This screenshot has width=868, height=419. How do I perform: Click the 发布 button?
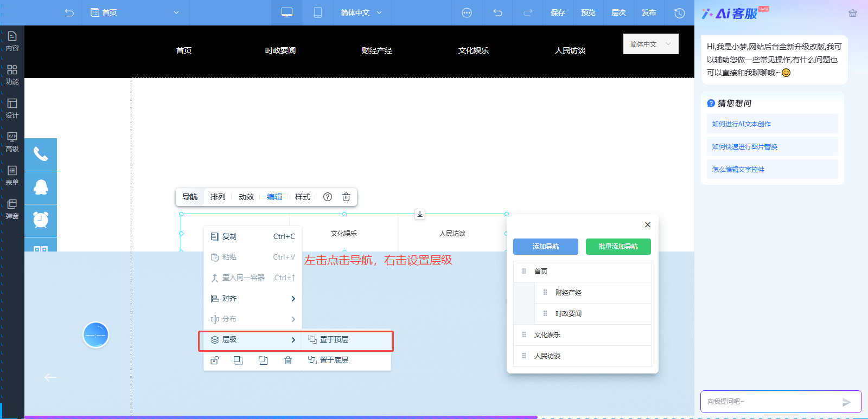tap(649, 12)
